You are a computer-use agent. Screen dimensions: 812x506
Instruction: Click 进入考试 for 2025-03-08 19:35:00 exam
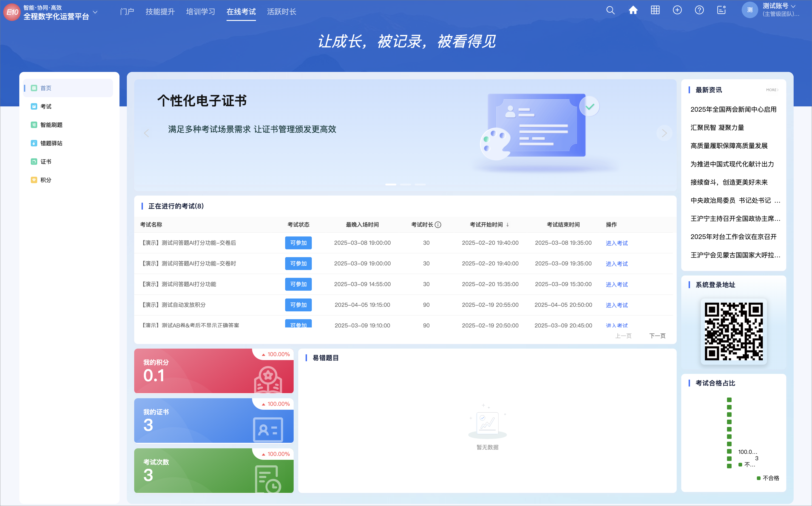click(x=617, y=243)
